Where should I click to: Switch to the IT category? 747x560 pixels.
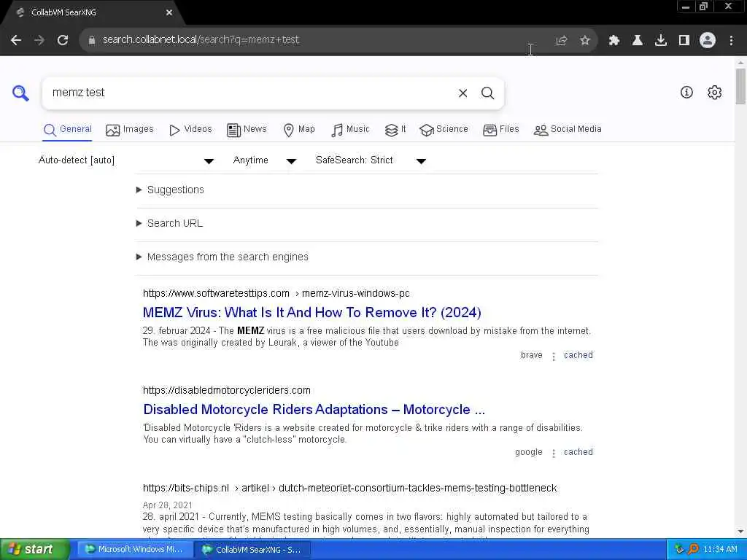tap(395, 130)
